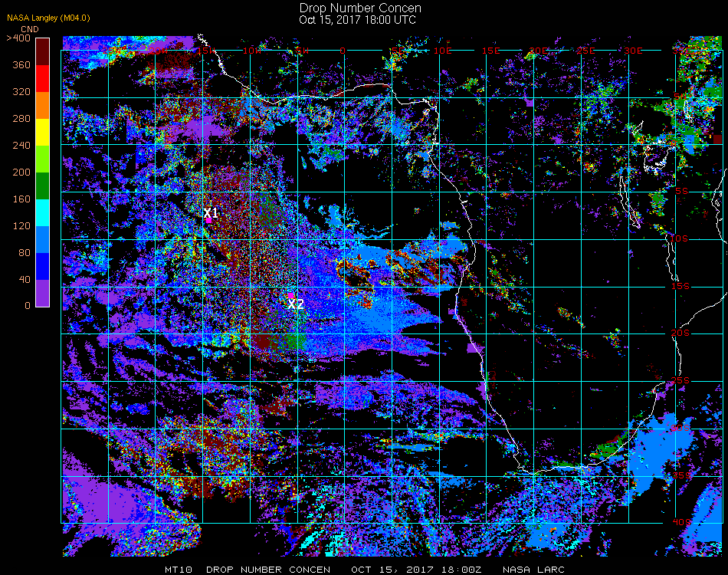
Task: Click the '320' scale label
Action: tap(21, 91)
